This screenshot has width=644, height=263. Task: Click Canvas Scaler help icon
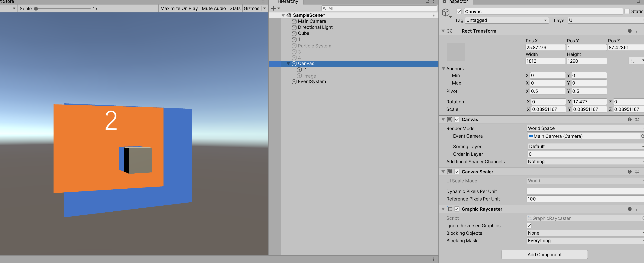click(629, 172)
